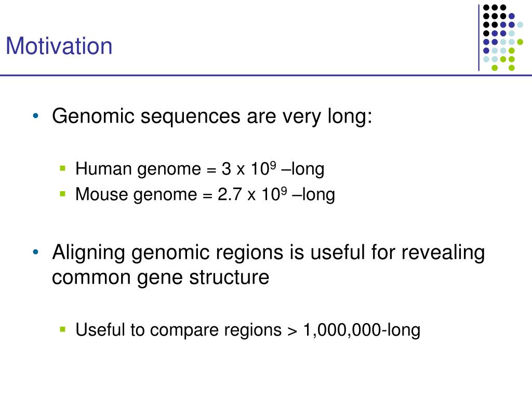
Task: Click the Motivation slide title
Action: coord(59,46)
